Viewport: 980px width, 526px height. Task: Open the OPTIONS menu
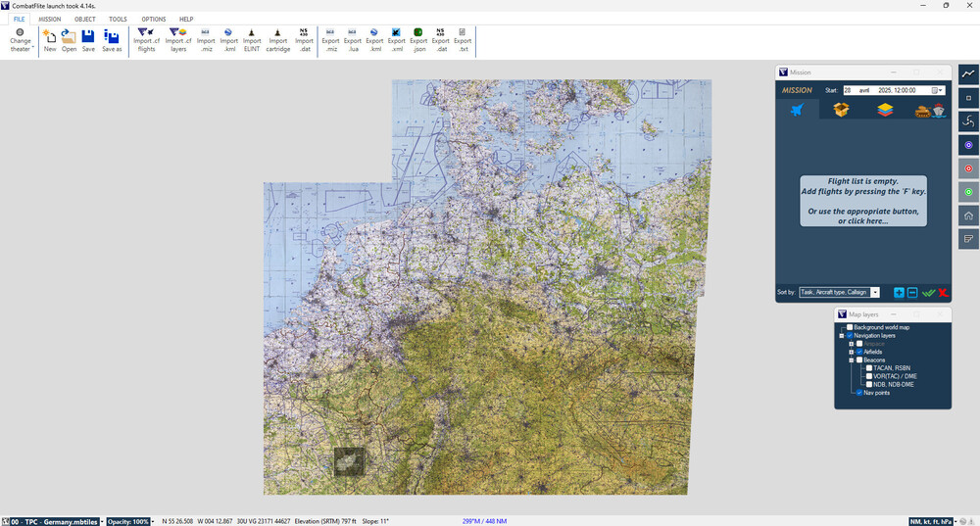tap(153, 19)
